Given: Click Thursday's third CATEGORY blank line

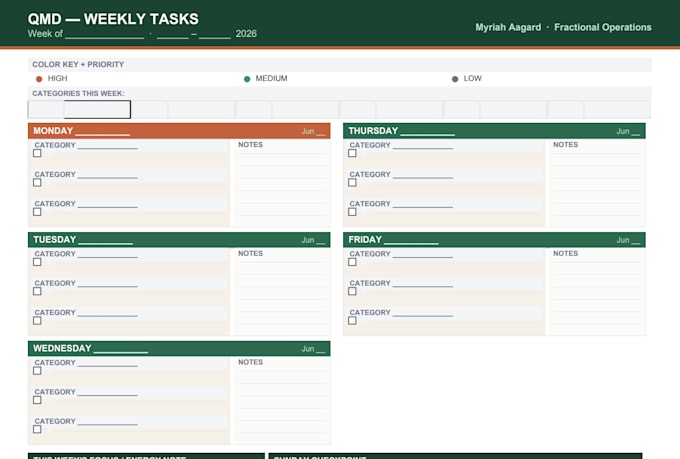Looking at the screenshot, I should 423,204.
